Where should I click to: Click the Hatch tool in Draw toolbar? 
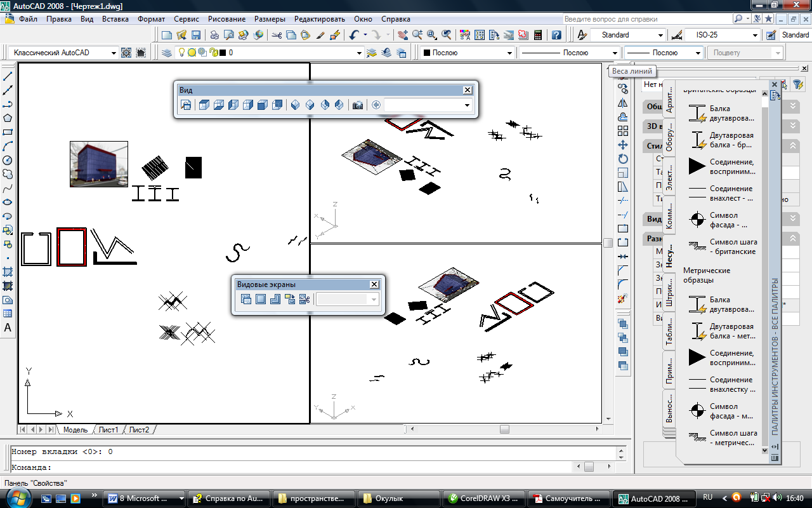[x=8, y=272]
